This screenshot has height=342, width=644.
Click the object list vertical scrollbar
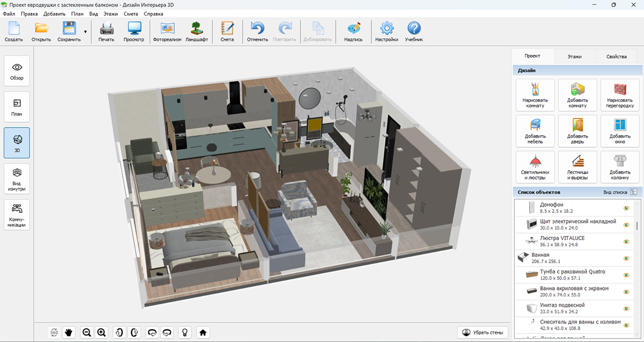[638, 226]
